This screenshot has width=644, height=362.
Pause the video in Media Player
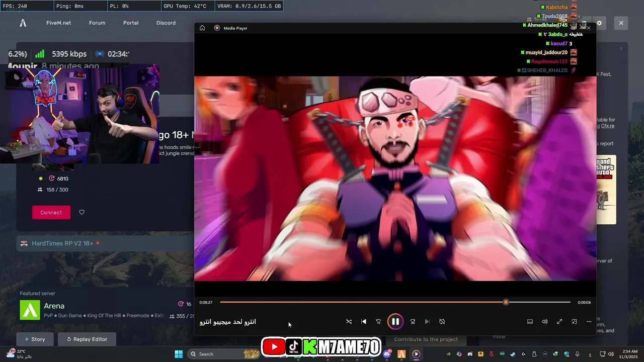[395, 322]
